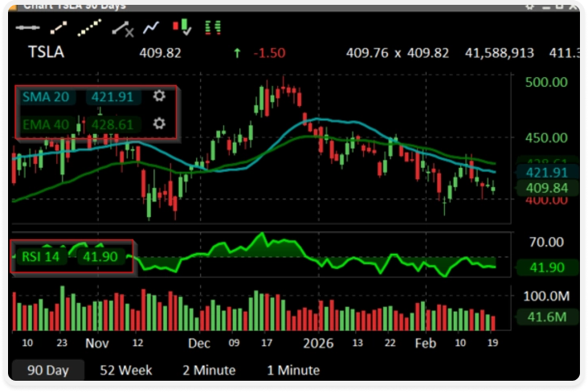Click the RSI 14 indicator label
Screen dimensions: 588x392
(x=40, y=257)
